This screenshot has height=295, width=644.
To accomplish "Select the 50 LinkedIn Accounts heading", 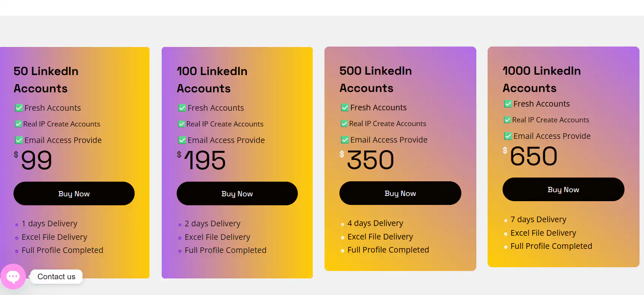I will click(x=46, y=80).
